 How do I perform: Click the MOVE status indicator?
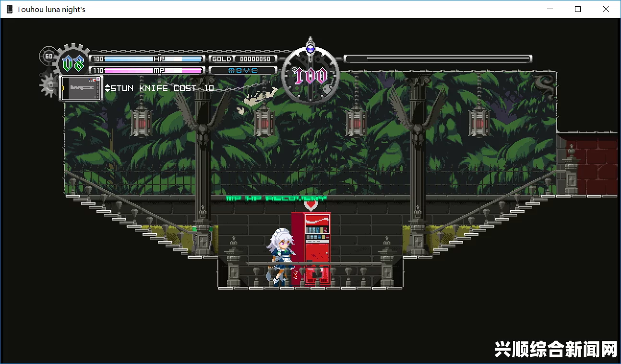coord(243,70)
